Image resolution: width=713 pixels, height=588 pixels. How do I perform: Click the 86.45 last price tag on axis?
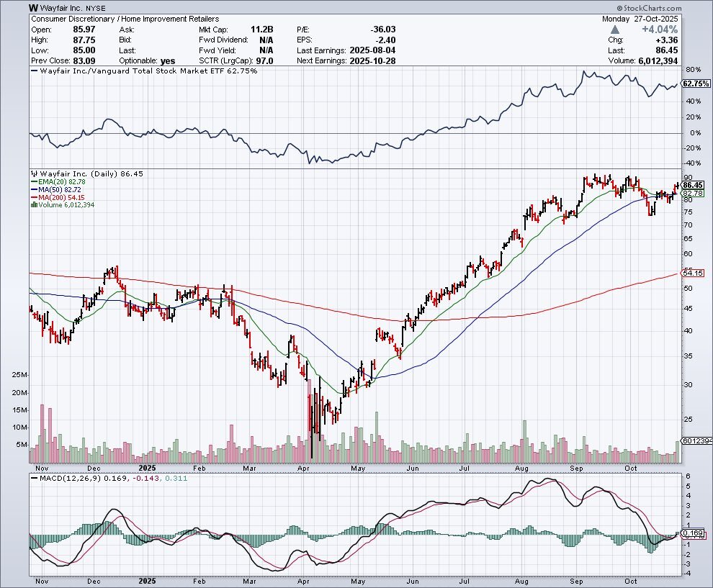click(692, 185)
